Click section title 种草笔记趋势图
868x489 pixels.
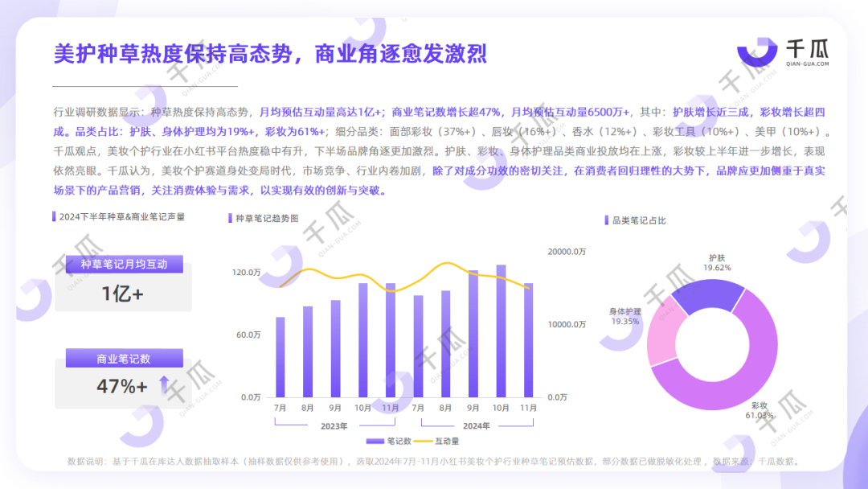point(267,219)
